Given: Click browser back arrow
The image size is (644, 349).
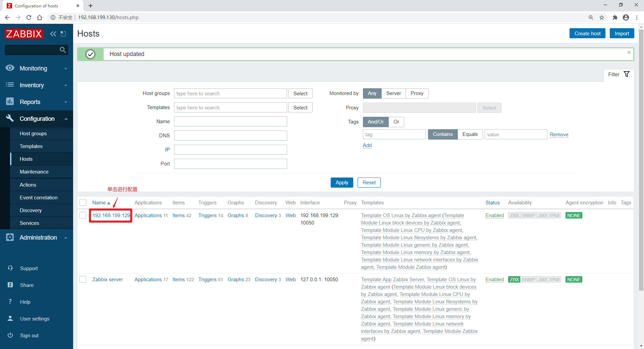Looking at the screenshot, I should pos(7,17).
